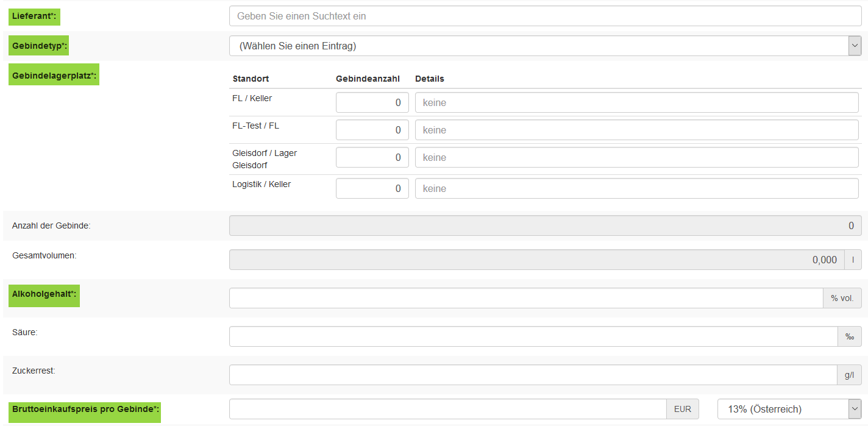Image resolution: width=868 pixels, height=426 pixels.
Task: Select the Zuckerrest input field
Action: click(x=533, y=375)
